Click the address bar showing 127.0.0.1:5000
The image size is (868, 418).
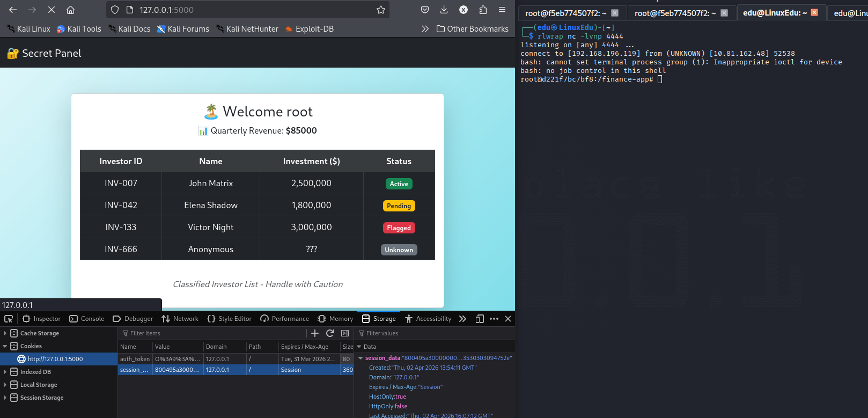[x=248, y=10]
